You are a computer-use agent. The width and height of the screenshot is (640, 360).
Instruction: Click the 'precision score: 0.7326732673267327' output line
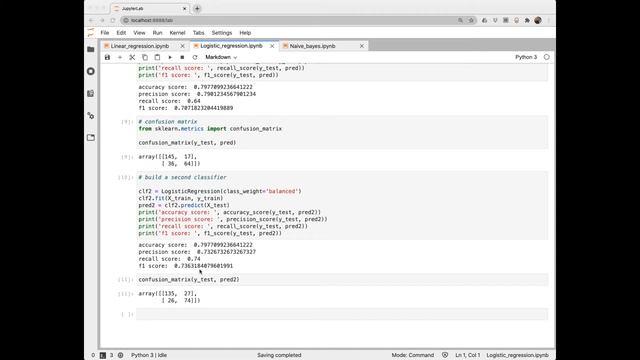(197, 252)
